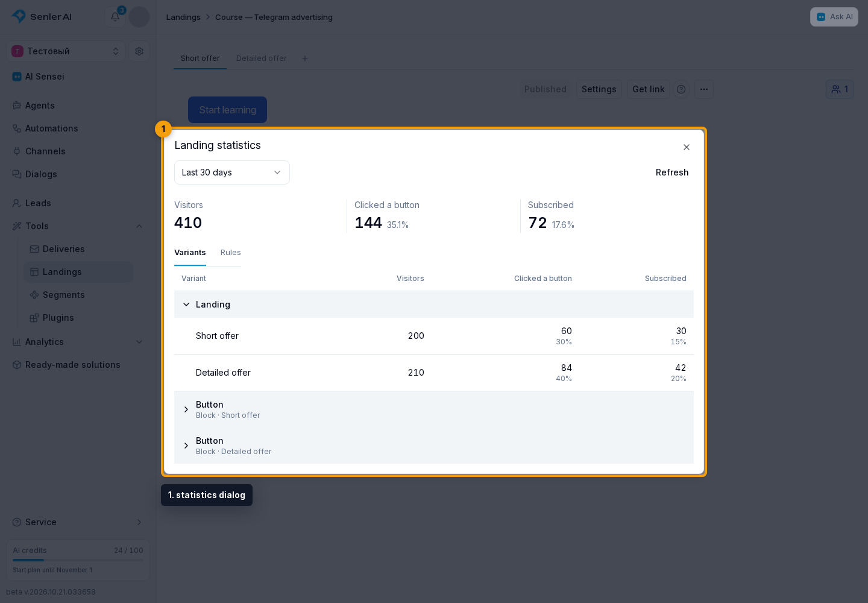This screenshot has height=603, width=868.
Task: Close the Landing statistics dialog
Action: (687, 147)
